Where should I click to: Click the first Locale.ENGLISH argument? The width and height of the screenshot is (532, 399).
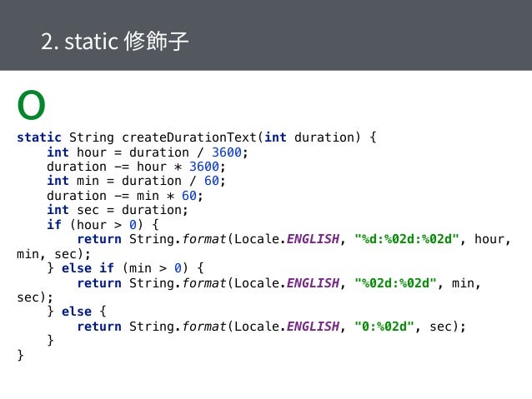coord(287,239)
